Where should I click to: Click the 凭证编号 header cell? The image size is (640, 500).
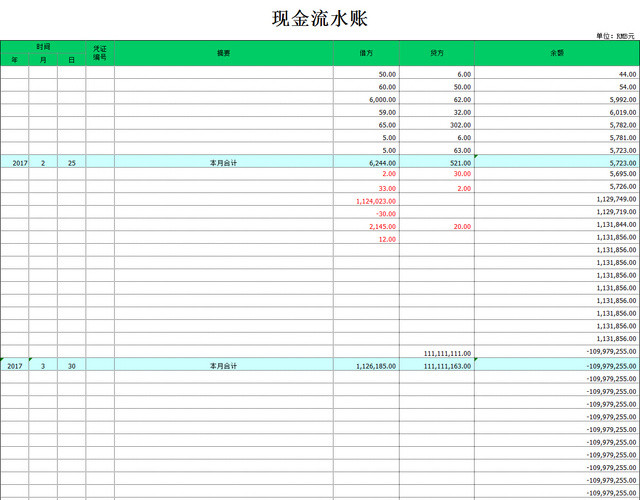point(100,53)
